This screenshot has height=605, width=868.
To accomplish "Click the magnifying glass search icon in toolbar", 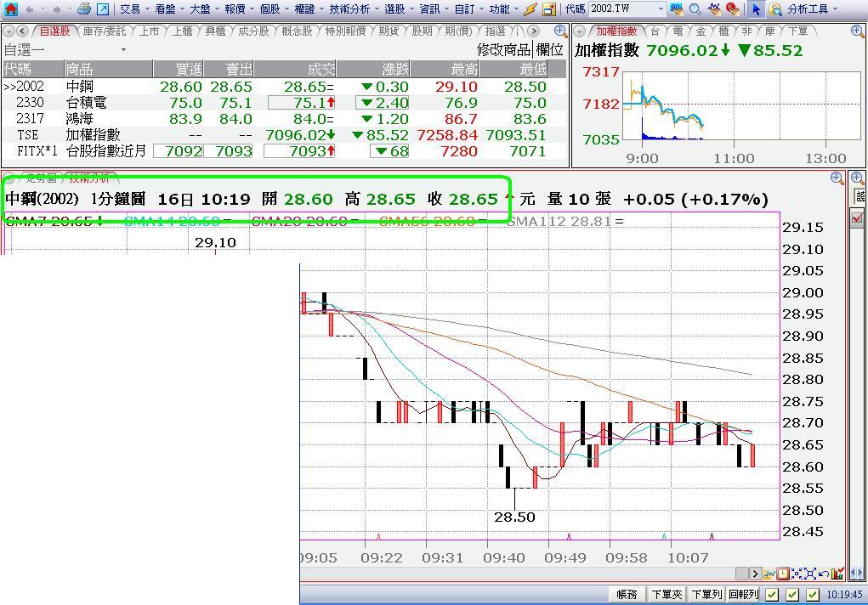I will coord(695,8).
